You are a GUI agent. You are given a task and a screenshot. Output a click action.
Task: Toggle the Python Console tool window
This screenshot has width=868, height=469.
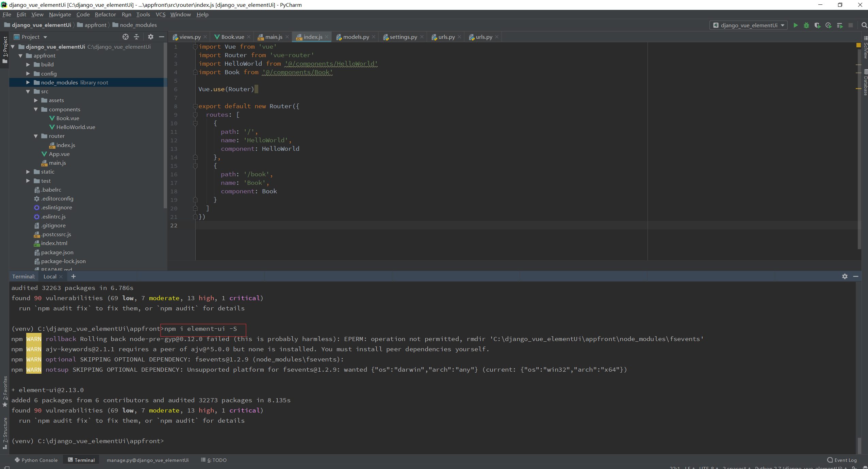pyautogui.click(x=36, y=460)
